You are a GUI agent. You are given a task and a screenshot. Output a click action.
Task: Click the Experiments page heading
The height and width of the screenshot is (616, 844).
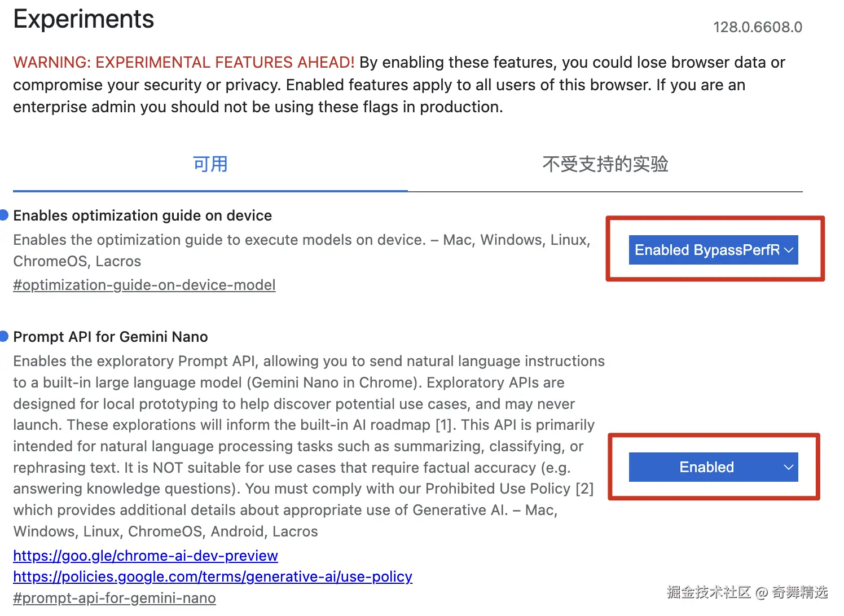(x=83, y=19)
